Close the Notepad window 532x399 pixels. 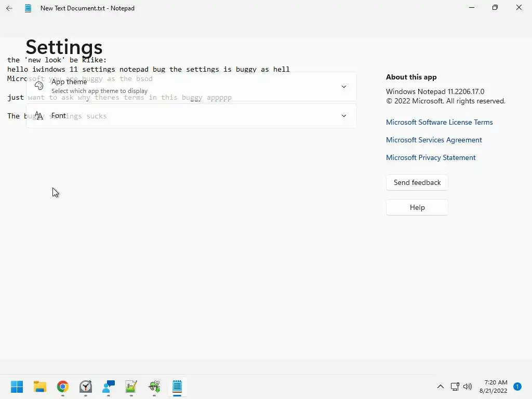tap(519, 7)
